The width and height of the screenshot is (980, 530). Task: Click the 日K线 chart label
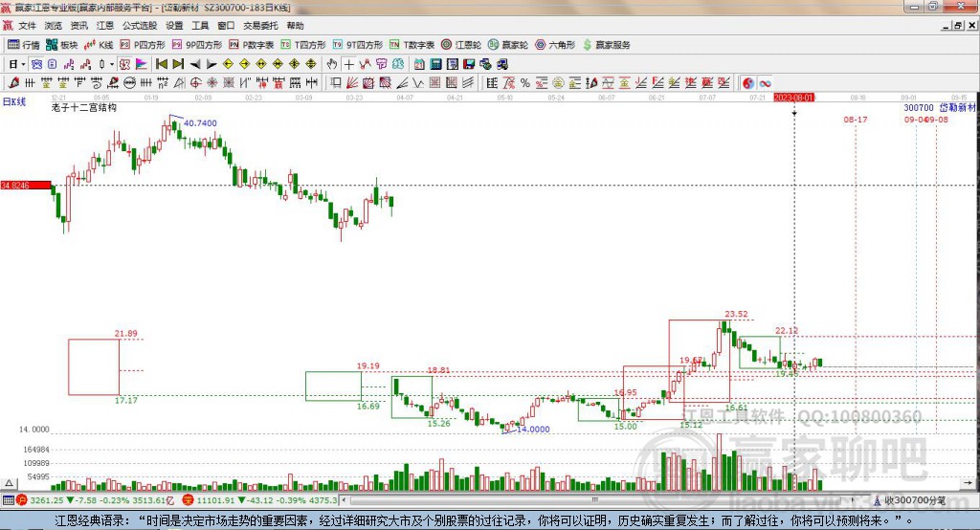[x=13, y=101]
